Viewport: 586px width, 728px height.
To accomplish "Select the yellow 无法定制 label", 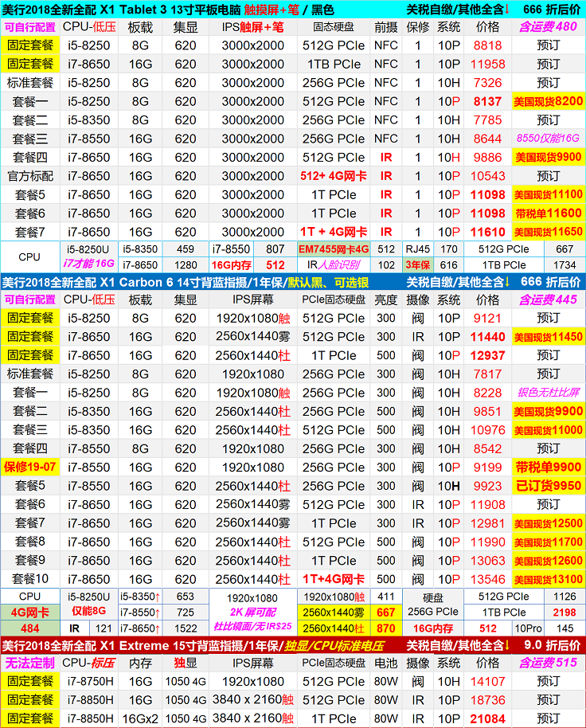I will [x=30, y=663].
